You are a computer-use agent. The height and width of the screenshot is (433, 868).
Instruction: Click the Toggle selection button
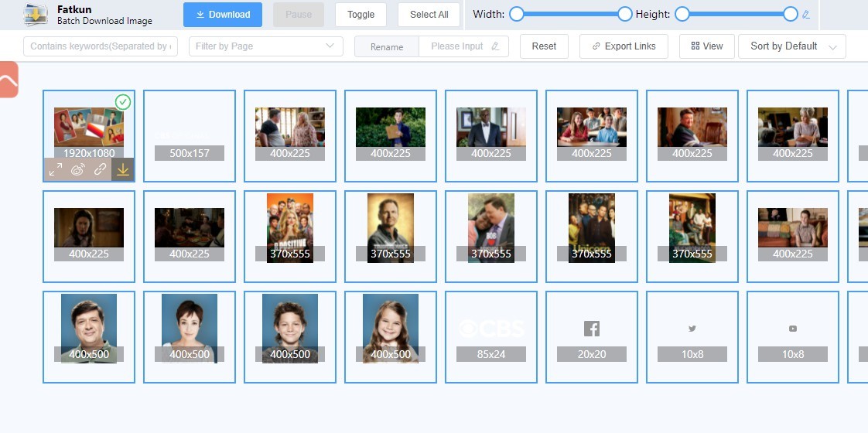(361, 15)
